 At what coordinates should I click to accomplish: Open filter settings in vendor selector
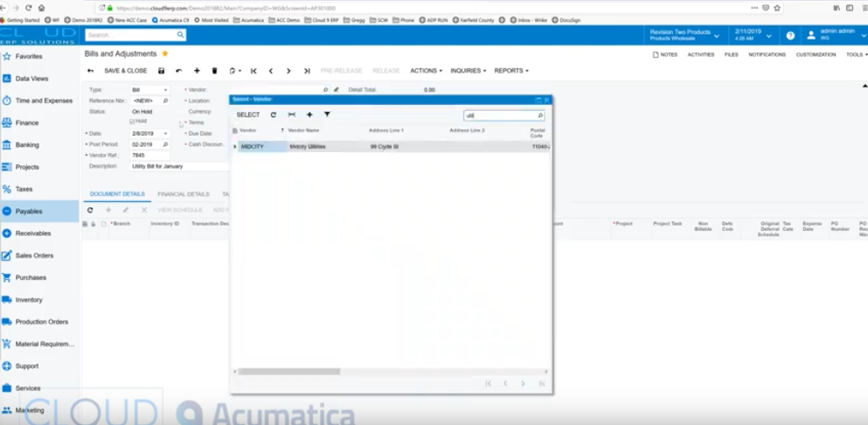327,115
